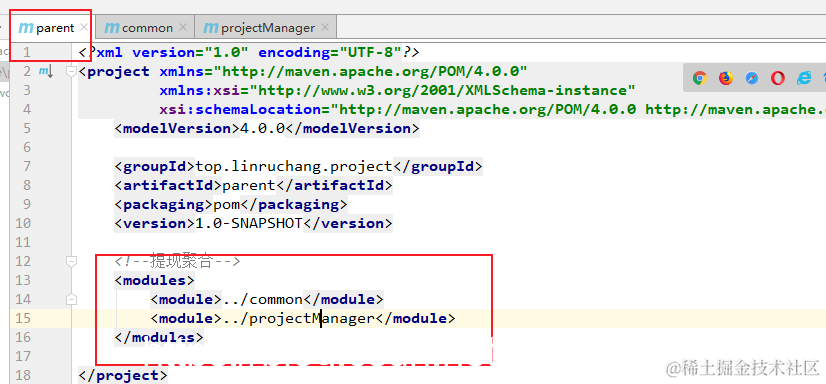Switch to the common tab
Viewport: 826px width, 384px height.
144,27
